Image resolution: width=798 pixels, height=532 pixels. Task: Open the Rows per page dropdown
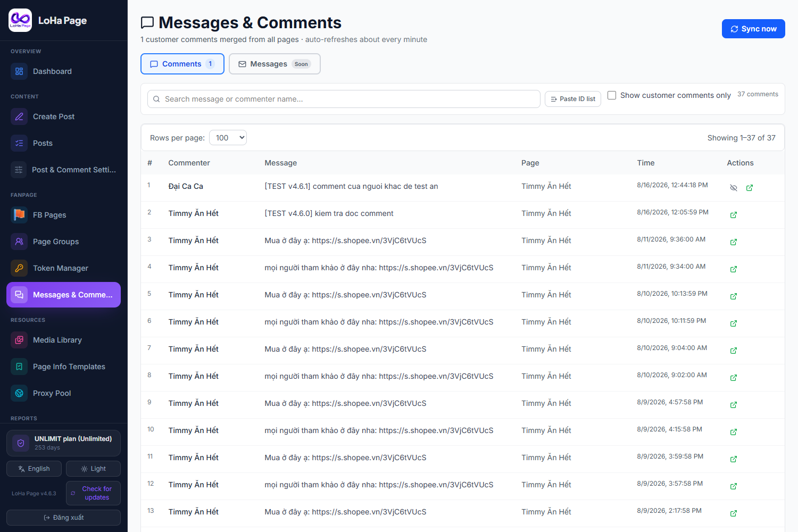[x=228, y=138]
